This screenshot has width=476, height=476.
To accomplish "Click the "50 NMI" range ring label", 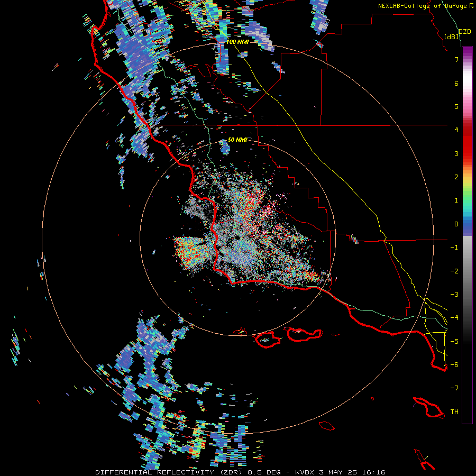I will coord(237,140).
